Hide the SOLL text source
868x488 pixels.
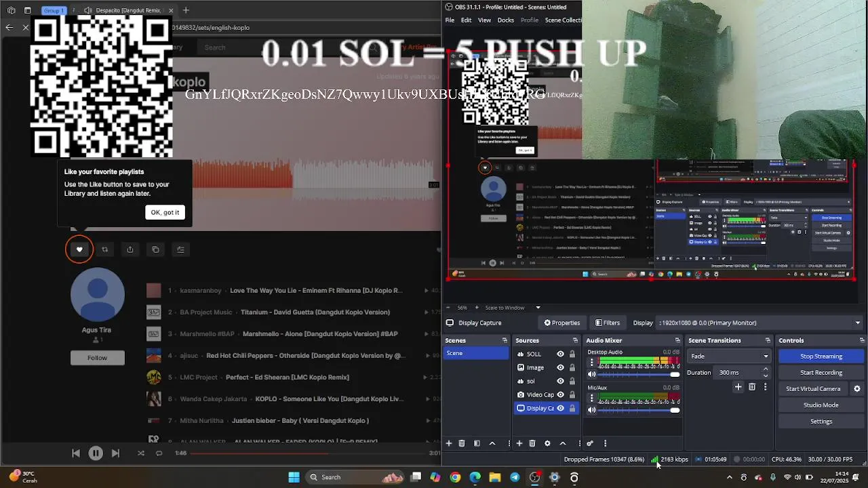point(560,354)
